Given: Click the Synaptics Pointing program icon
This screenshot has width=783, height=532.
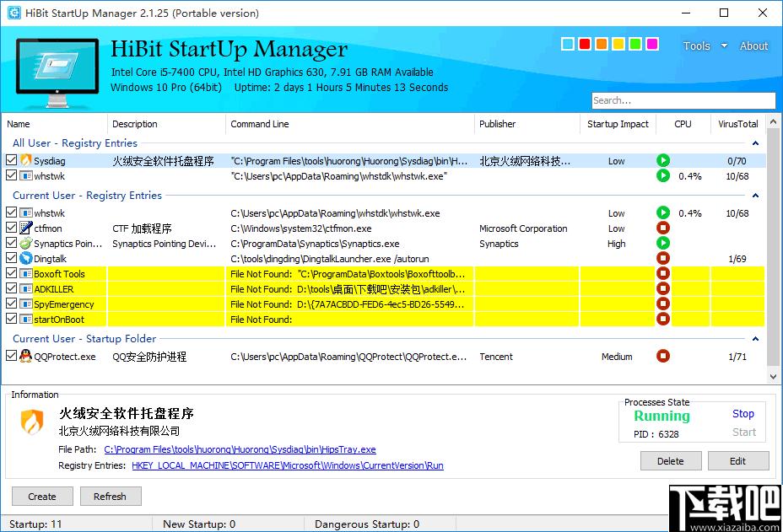Looking at the screenshot, I should [x=26, y=243].
